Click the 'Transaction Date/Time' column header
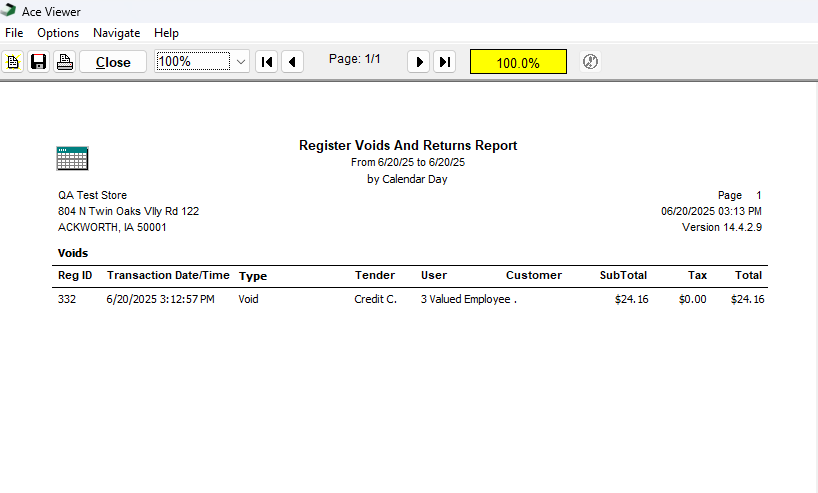The image size is (818, 493). [x=168, y=275]
